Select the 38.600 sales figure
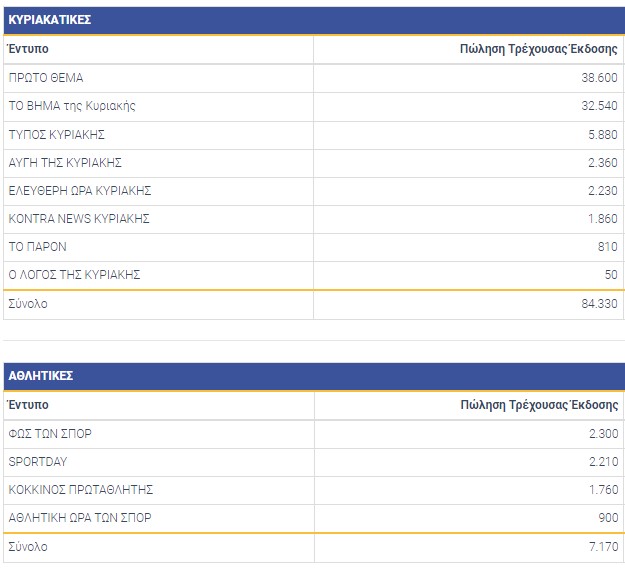The image size is (625, 586). point(598,78)
